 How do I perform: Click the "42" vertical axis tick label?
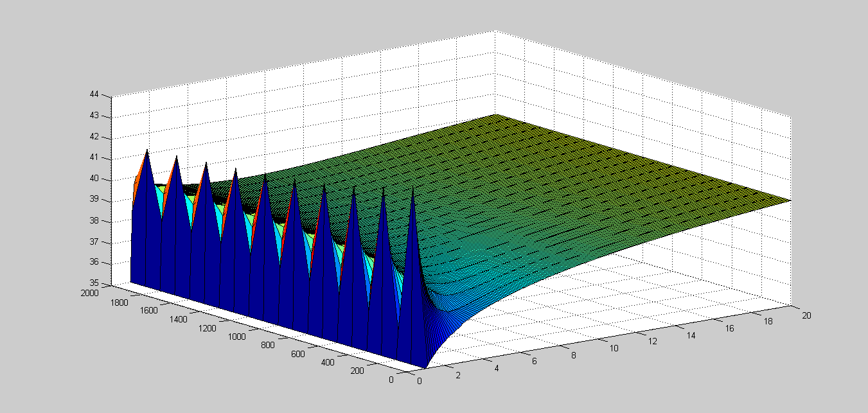tap(94, 137)
